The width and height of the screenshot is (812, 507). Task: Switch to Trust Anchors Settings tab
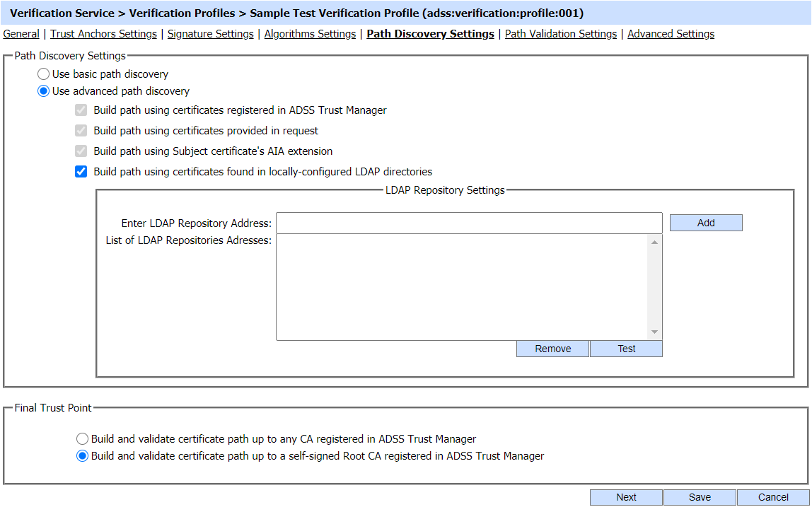click(103, 34)
